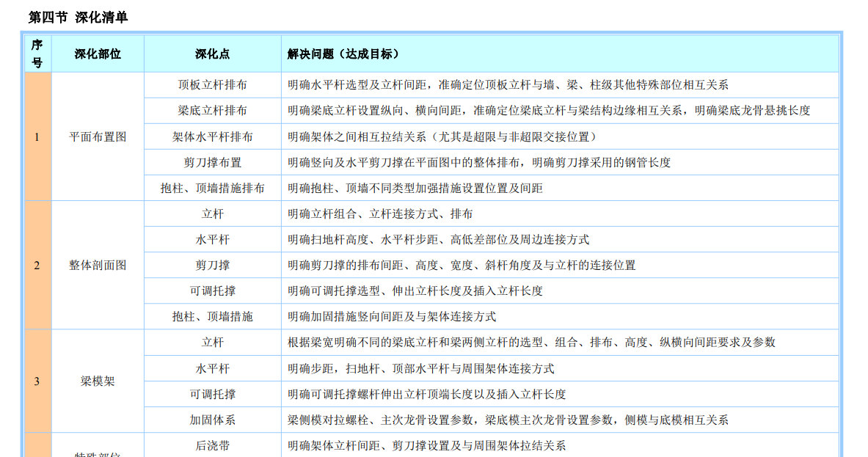This screenshot has height=457, width=868.
Task: Click the 深化部位 column header
Action: pyautogui.click(x=98, y=54)
